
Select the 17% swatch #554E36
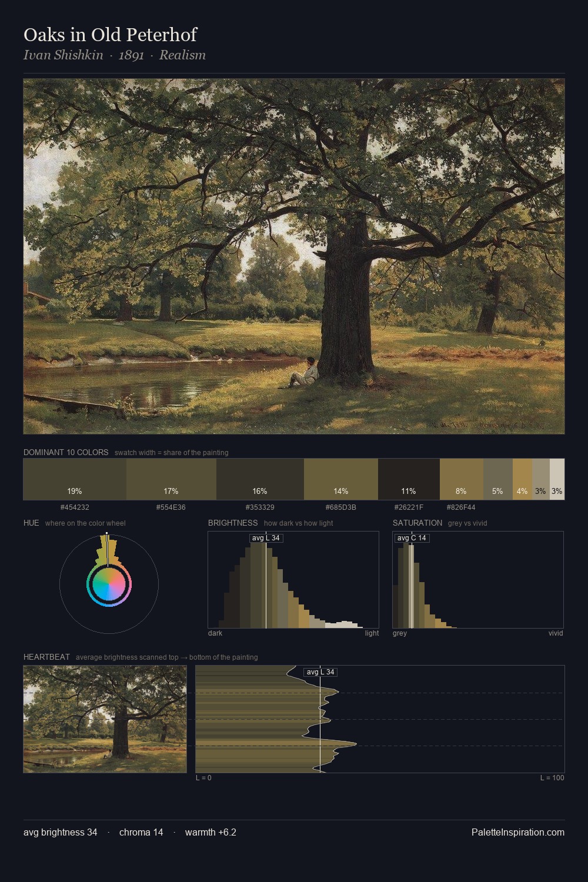click(171, 479)
